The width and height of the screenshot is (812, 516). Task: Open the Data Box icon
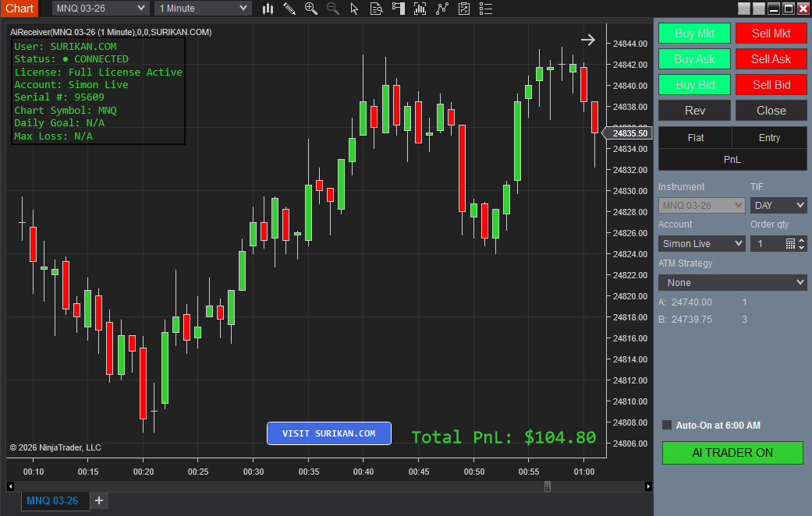(377, 9)
